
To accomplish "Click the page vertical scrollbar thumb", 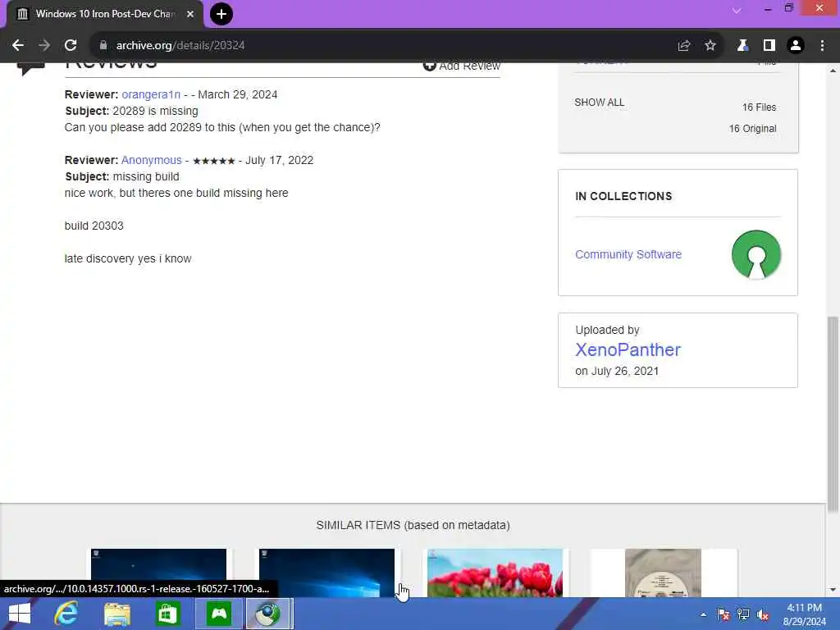I will pos(833,413).
